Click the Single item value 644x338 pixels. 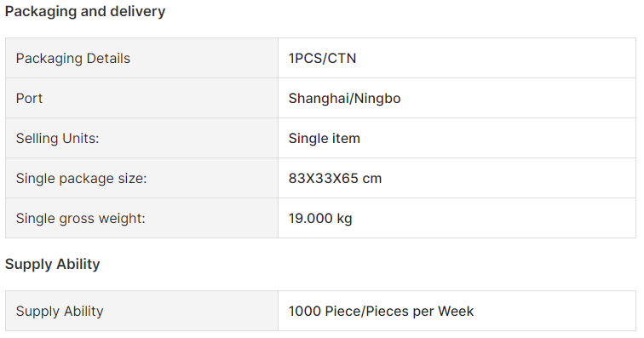coord(325,139)
